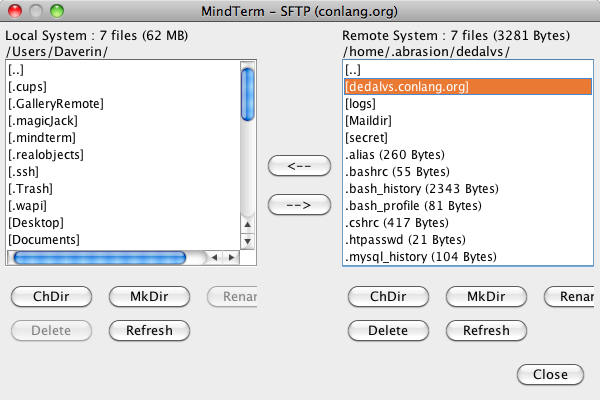The image size is (600, 400).
Task: Click the green zoom window button
Action: [57, 11]
